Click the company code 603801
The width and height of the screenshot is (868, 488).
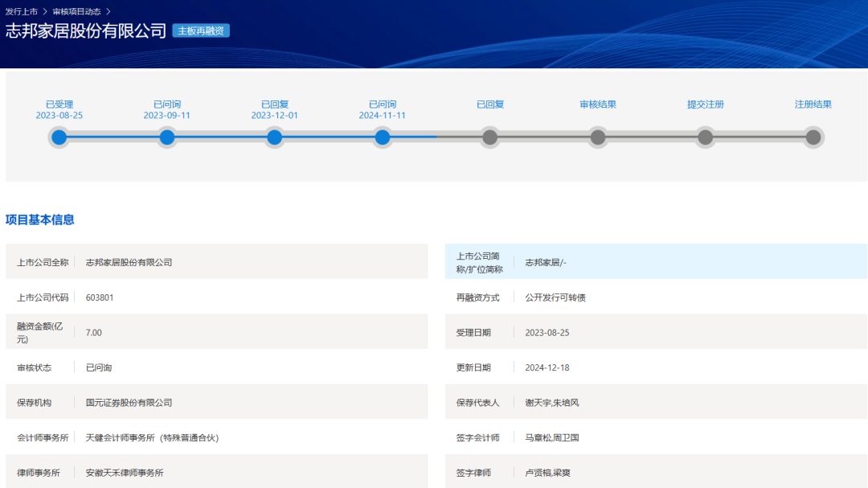(x=100, y=297)
